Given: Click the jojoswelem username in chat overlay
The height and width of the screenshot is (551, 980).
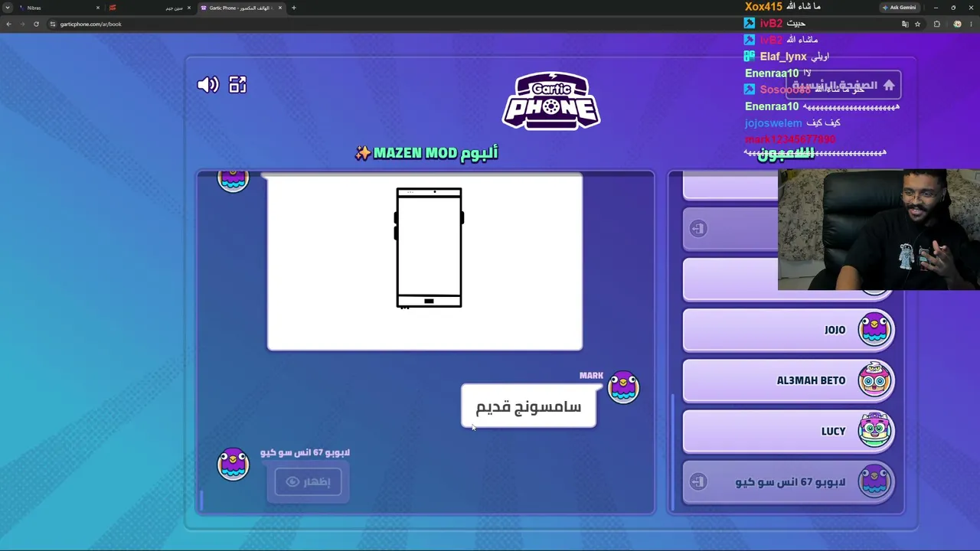Looking at the screenshot, I should pos(773,123).
